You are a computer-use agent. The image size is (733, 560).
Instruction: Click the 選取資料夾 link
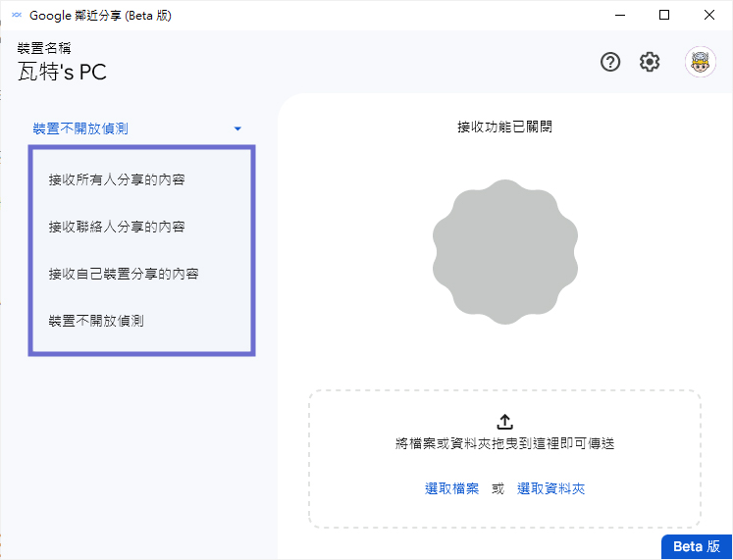click(x=550, y=489)
